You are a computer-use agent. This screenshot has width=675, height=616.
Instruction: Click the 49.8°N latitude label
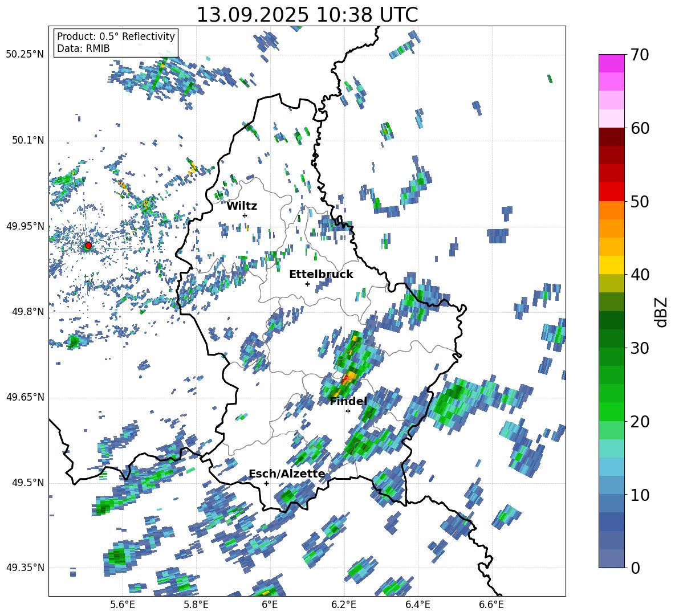click(27, 312)
